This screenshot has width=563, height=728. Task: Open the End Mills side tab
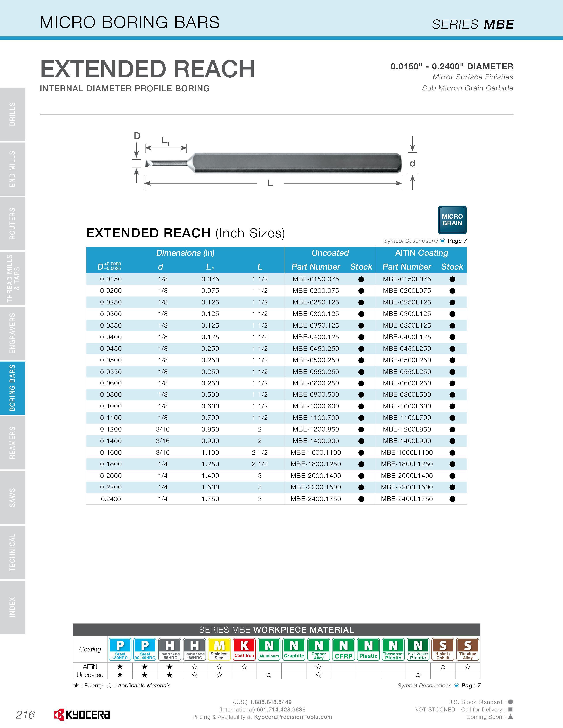[12, 169]
